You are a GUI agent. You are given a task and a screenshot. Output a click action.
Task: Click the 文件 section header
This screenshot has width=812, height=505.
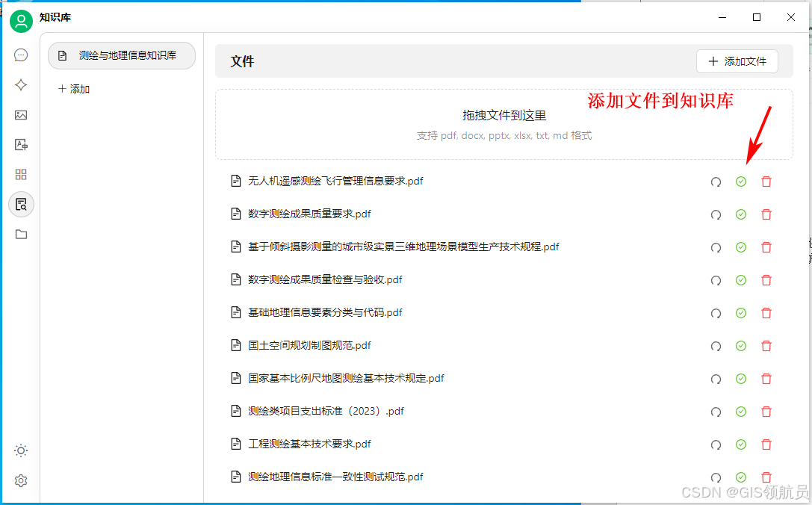(242, 62)
